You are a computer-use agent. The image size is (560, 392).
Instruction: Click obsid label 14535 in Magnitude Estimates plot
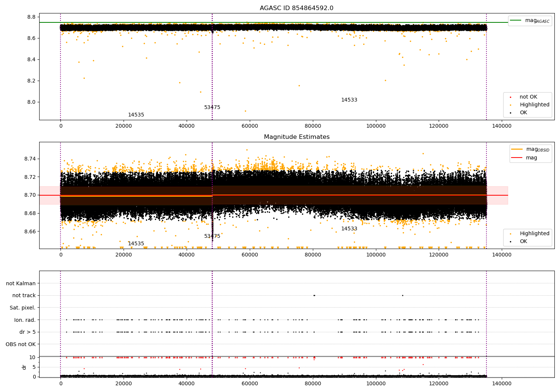(x=136, y=244)
